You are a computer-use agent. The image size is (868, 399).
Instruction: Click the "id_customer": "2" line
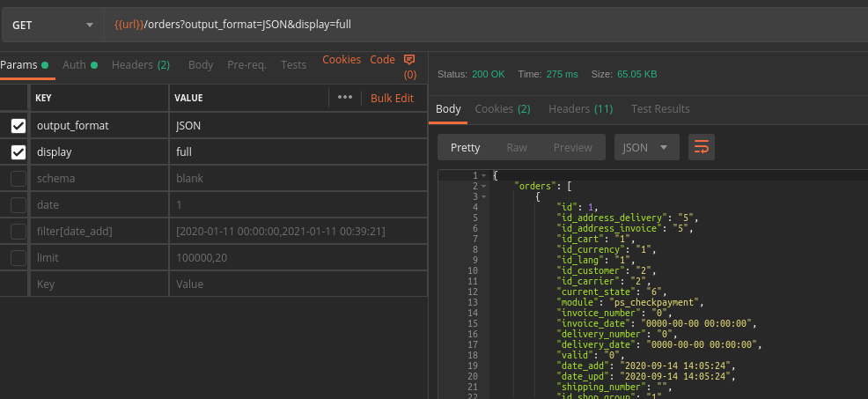click(x=607, y=271)
